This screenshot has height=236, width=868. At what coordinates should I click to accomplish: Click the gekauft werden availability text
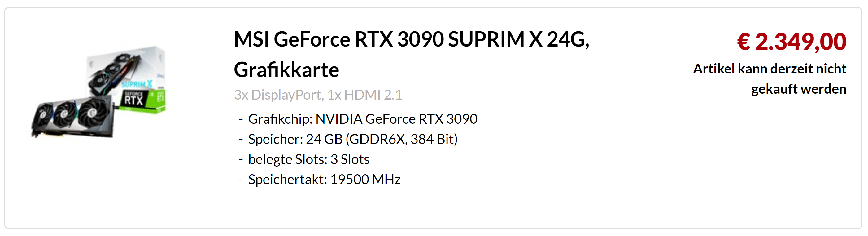(x=799, y=89)
